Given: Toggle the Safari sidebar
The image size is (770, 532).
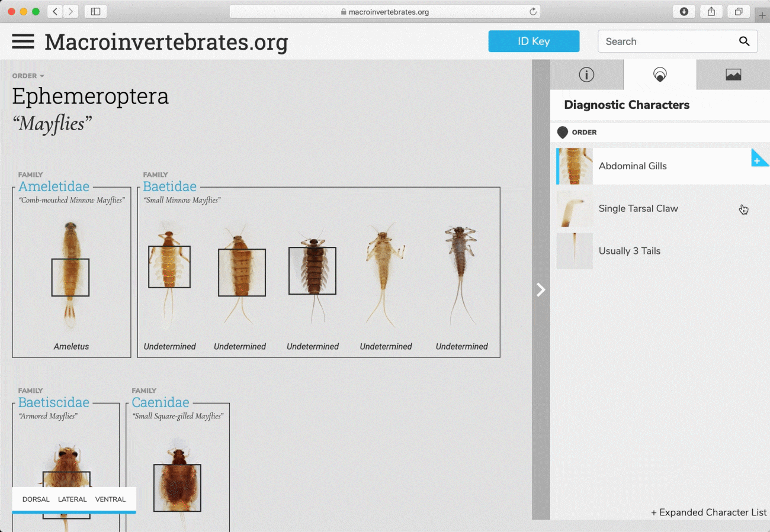Looking at the screenshot, I should (x=95, y=11).
